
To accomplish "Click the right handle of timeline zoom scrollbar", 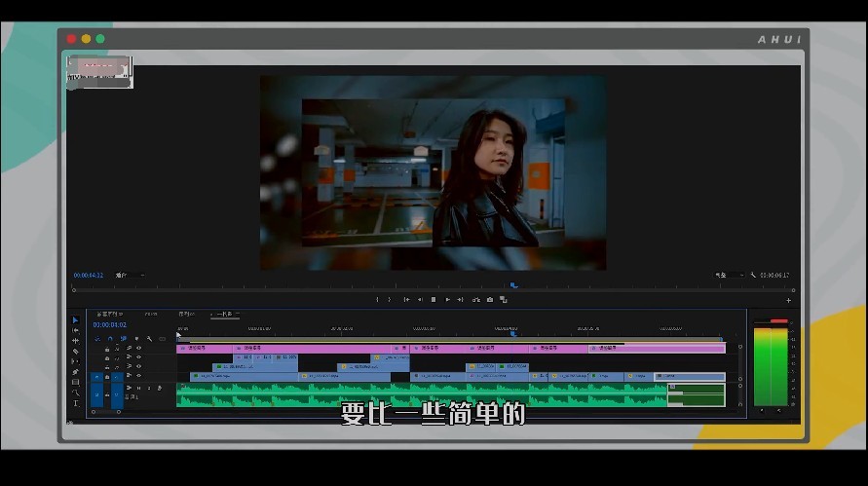I will coord(119,412).
